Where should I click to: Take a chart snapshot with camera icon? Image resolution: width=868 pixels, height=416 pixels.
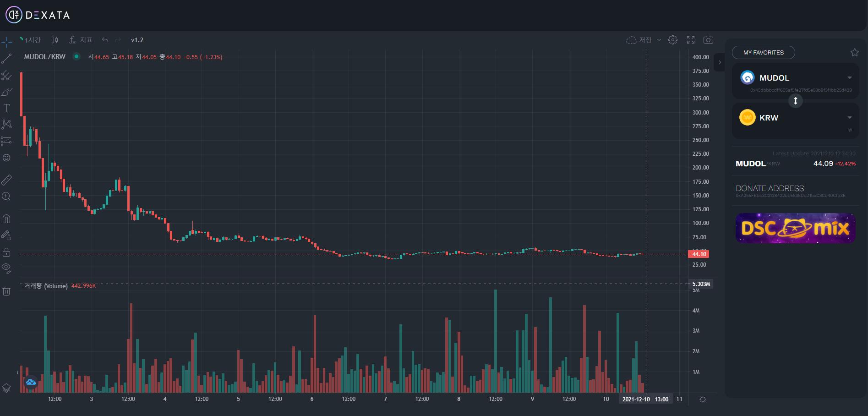point(708,40)
